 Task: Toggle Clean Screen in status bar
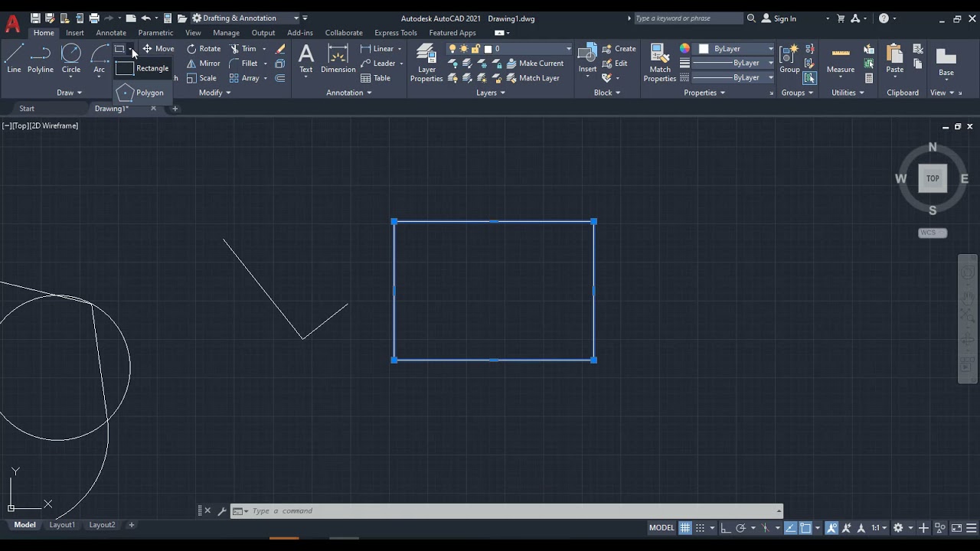pyautogui.click(x=957, y=528)
